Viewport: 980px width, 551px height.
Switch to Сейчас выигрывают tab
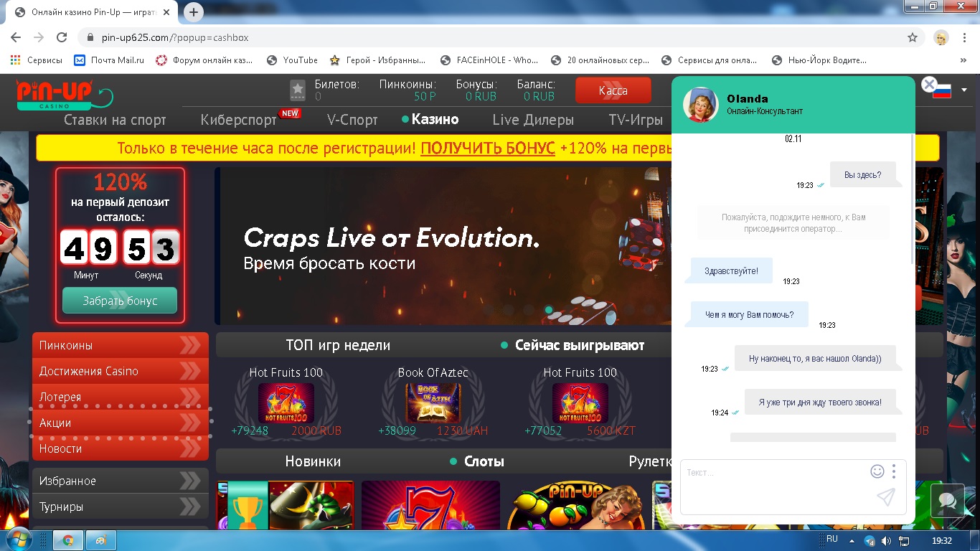(x=580, y=345)
